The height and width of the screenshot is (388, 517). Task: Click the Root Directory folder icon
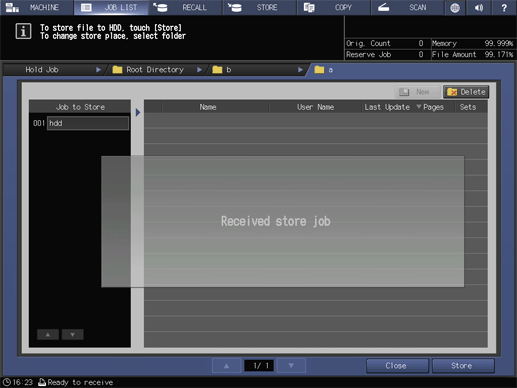point(117,69)
